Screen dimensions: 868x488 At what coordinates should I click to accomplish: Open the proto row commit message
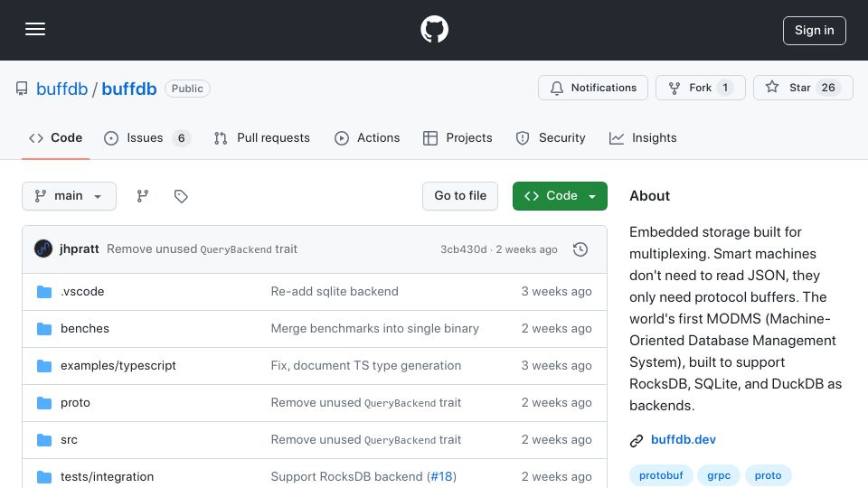pyautogui.click(x=366, y=403)
